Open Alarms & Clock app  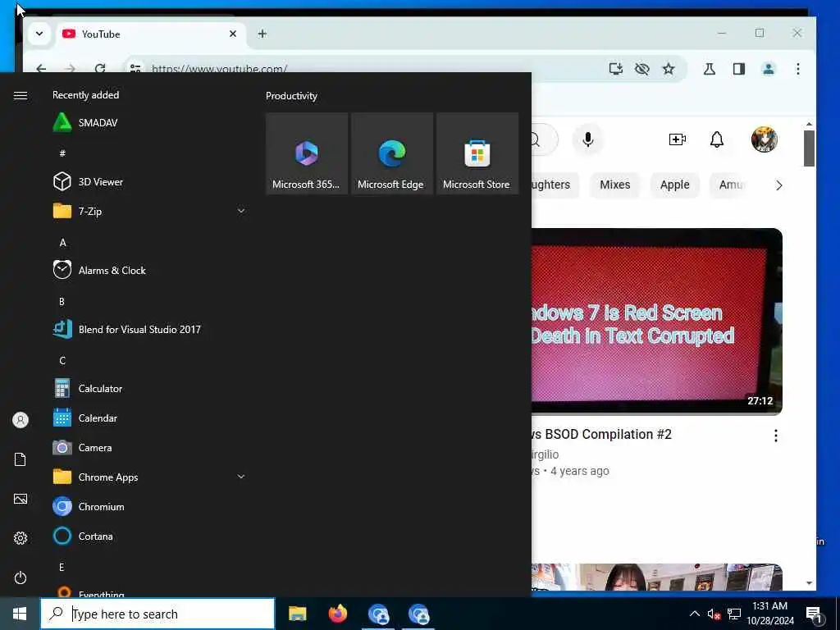tap(150, 270)
